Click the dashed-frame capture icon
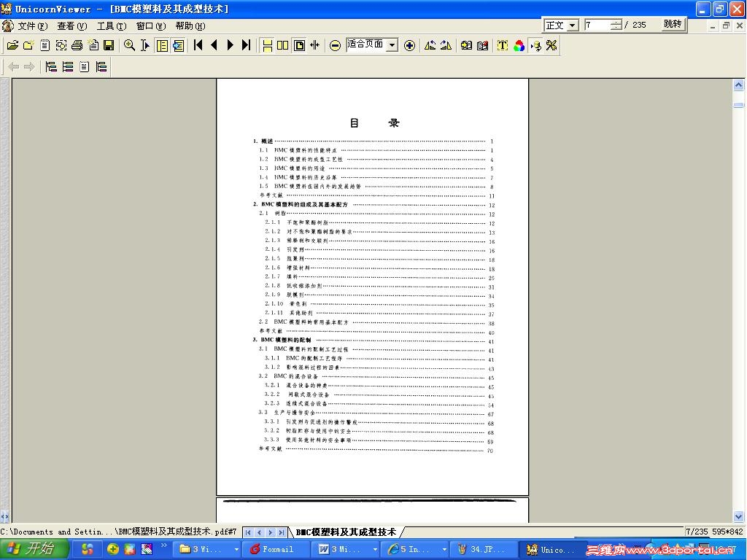Screen dimensions: 747x560 pos(61,45)
